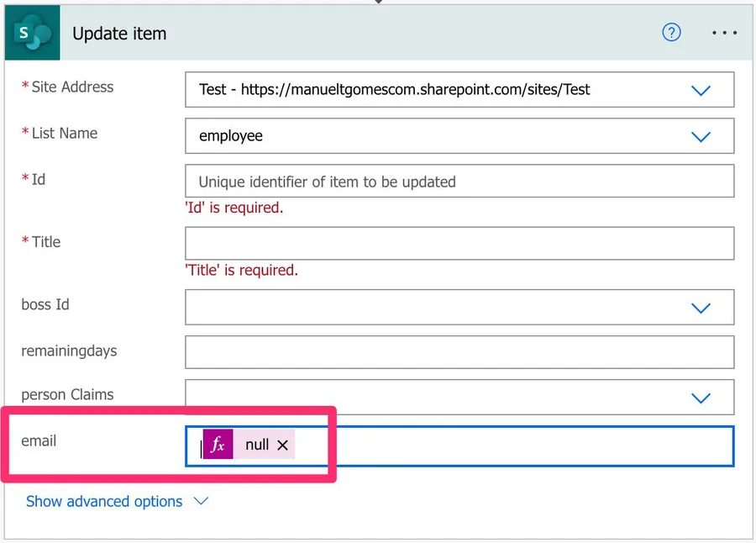
Task: Click the Update item header title
Action: pyautogui.click(x=119, y=34)
